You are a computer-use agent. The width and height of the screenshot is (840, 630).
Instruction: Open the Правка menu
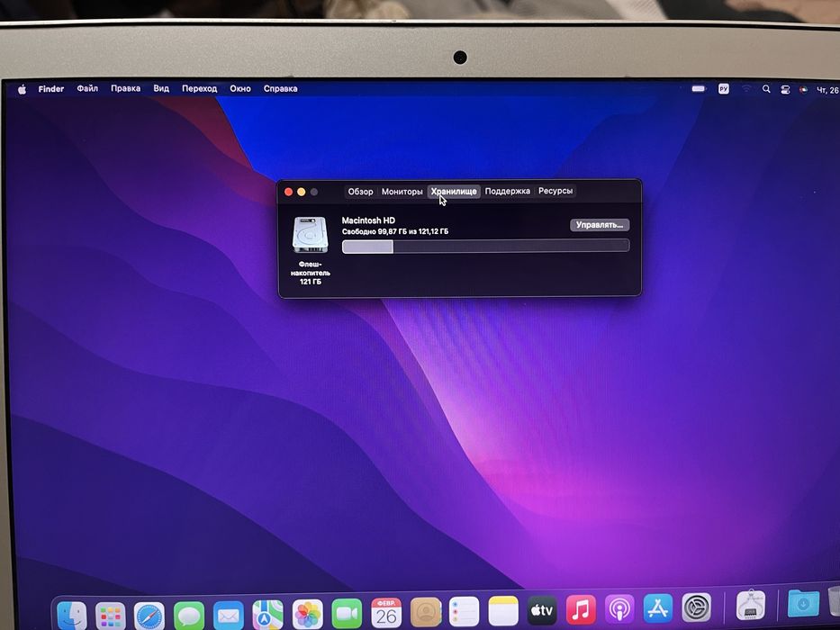click(125, 88)
